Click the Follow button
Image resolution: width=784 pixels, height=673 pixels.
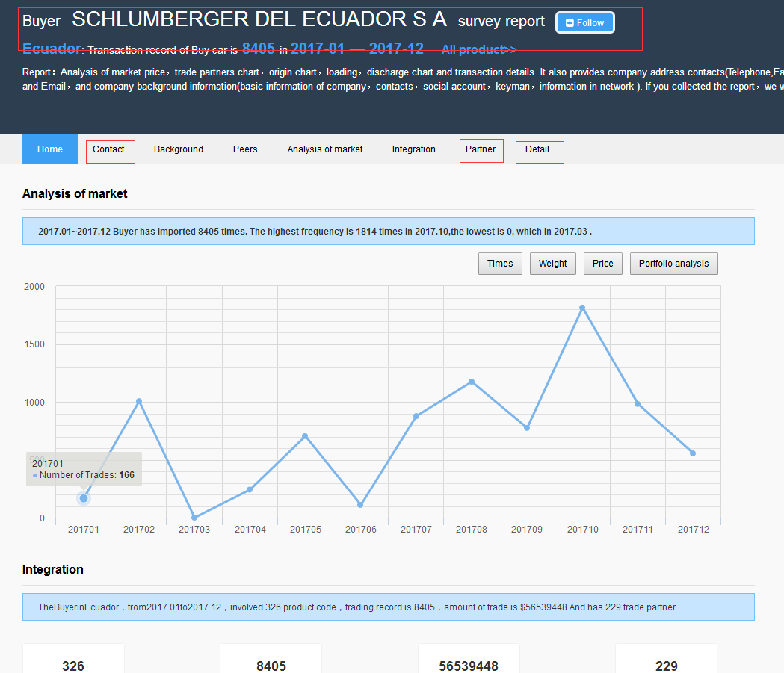(584, 23)
